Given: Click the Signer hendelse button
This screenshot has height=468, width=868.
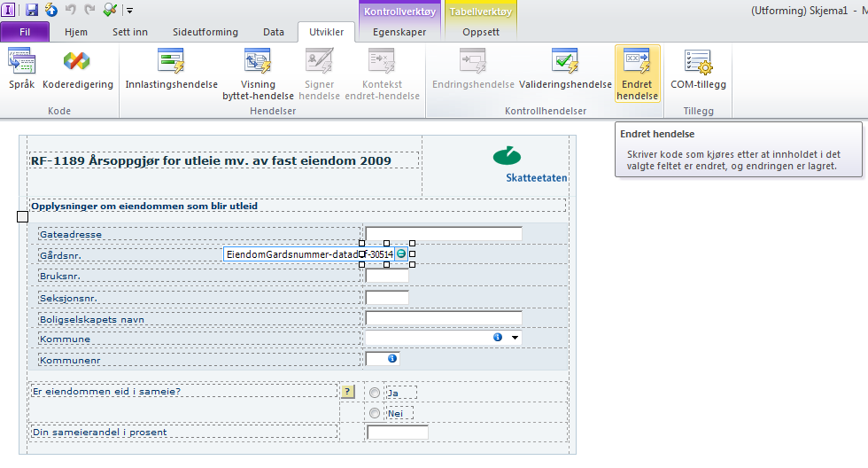Looking at the screenshot, I should coord(320,74).
